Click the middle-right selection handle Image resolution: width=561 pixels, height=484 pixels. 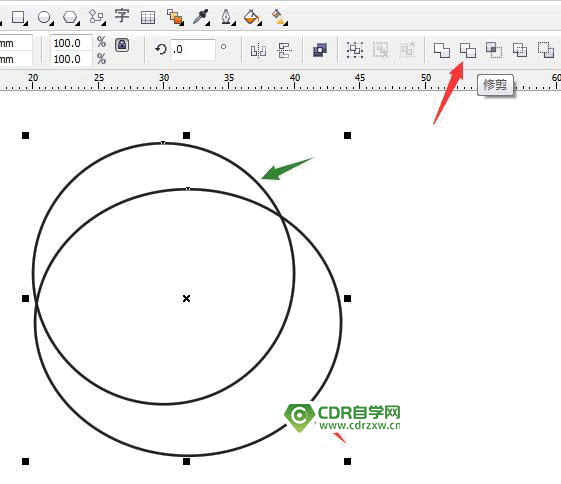(347, 298)
